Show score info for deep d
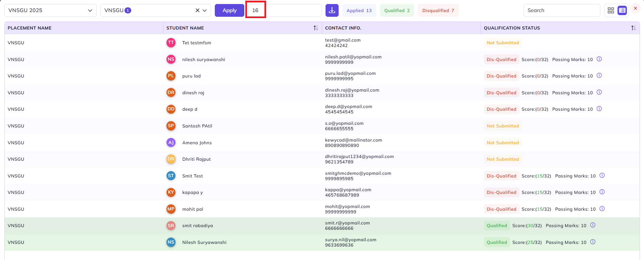 (599, 109)
